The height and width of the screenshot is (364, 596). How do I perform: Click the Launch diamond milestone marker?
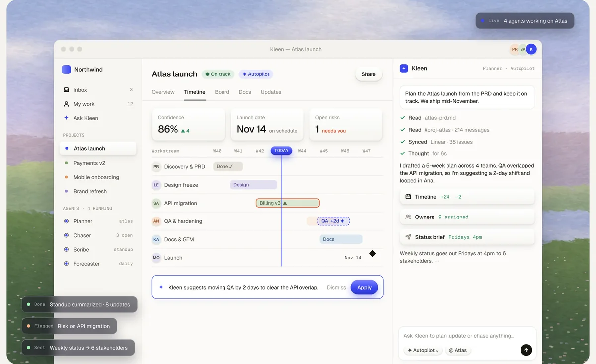372,254
